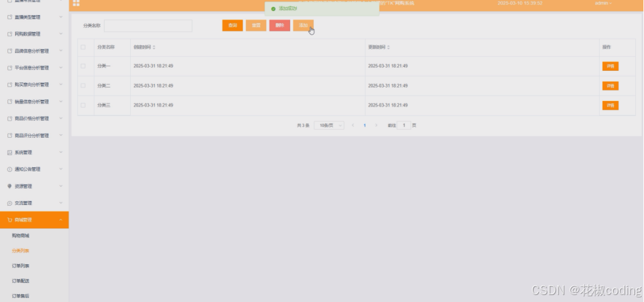Focus the 分类名称 search input field
Screen dimensions: 644x302
(148, 26)
